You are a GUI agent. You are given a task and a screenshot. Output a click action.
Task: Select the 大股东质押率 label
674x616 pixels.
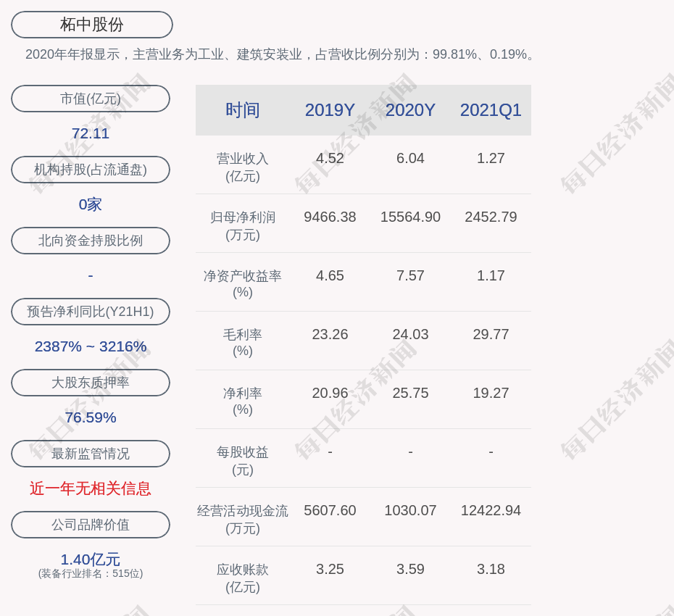point(91,383)
